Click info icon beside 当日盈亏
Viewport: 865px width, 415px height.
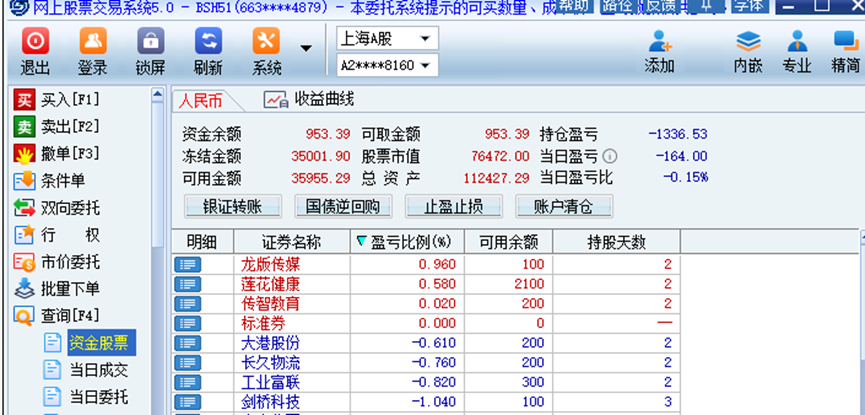pyautogui.click(x=610, y=157)
